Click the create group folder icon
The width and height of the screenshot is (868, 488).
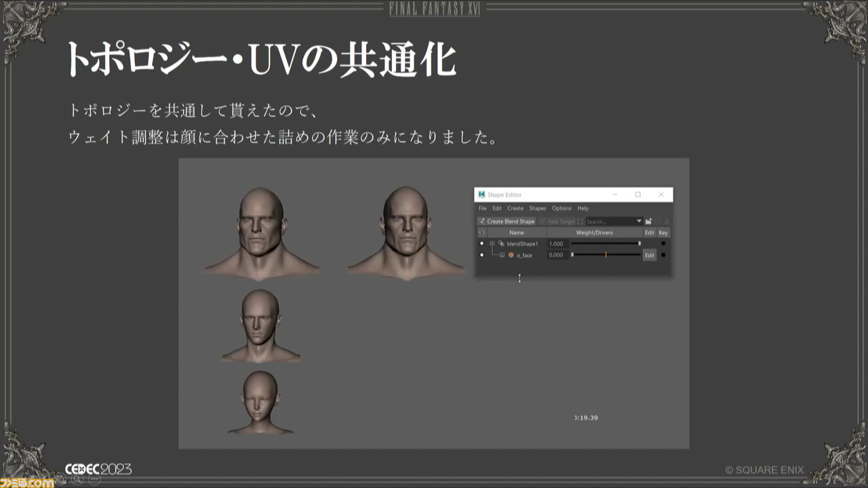(649, 221)
